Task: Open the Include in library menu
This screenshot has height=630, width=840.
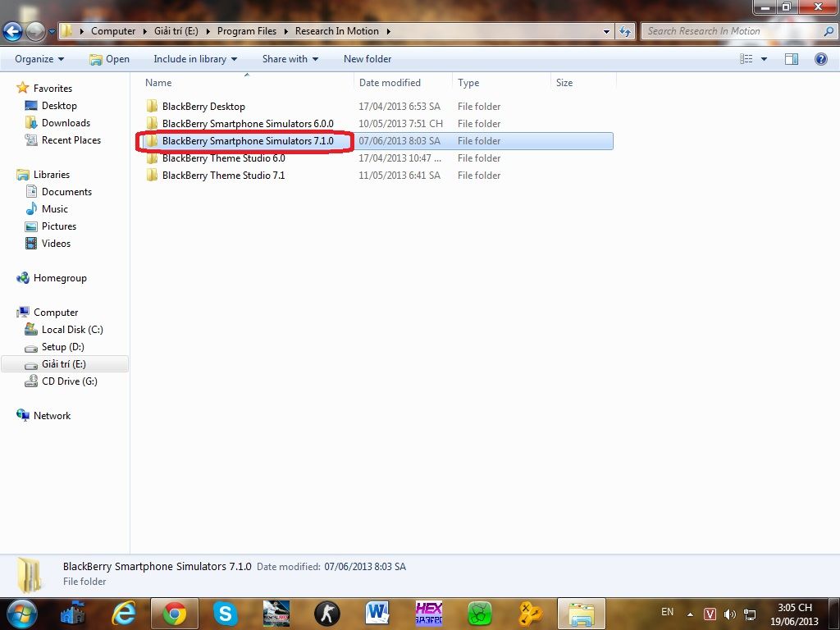Action: tap(195, 59)
